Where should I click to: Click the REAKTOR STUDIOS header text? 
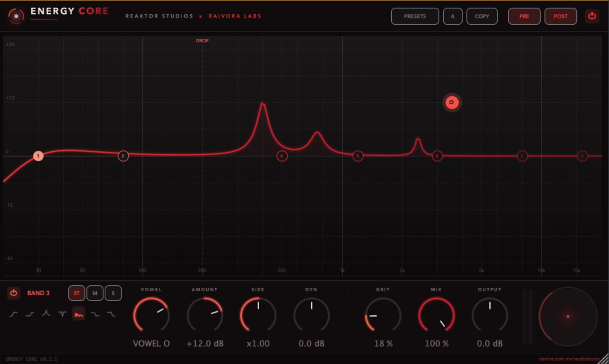tap(159, 16)
